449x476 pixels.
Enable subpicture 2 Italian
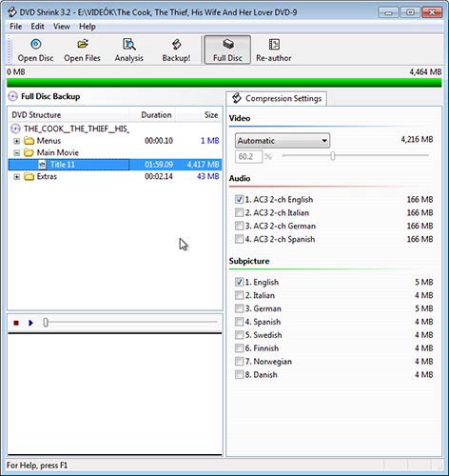pos(239,295)
